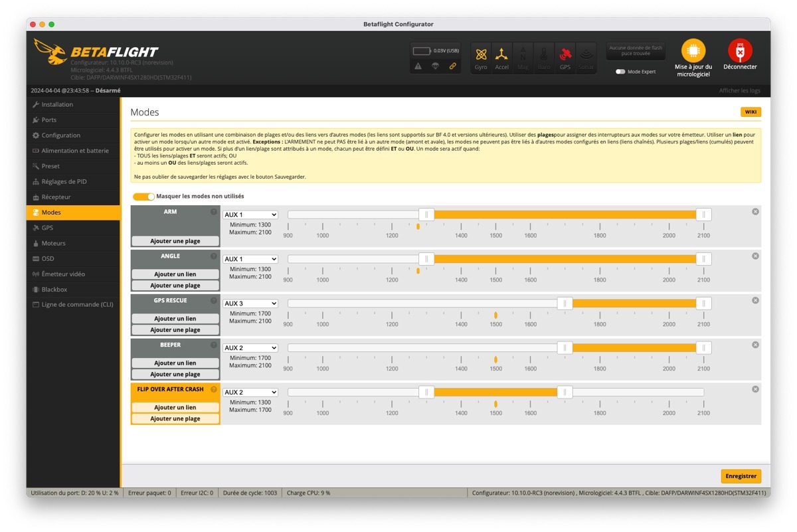Image resolution: width=797 pixels, height=532 pixels.
Task: Click ARM range lower slider handle
Action: click(x=426, y=215)
